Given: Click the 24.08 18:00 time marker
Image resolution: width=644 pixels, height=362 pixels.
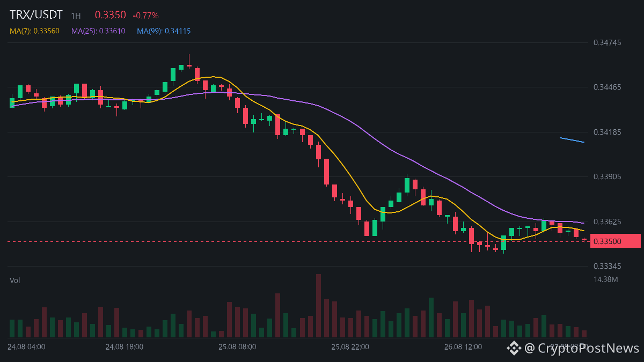Looking at the screenshot, I should (125, 347).
